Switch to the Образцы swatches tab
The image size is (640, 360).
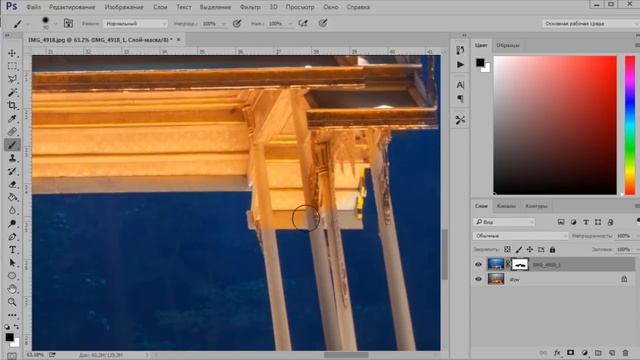coord(508,45)
